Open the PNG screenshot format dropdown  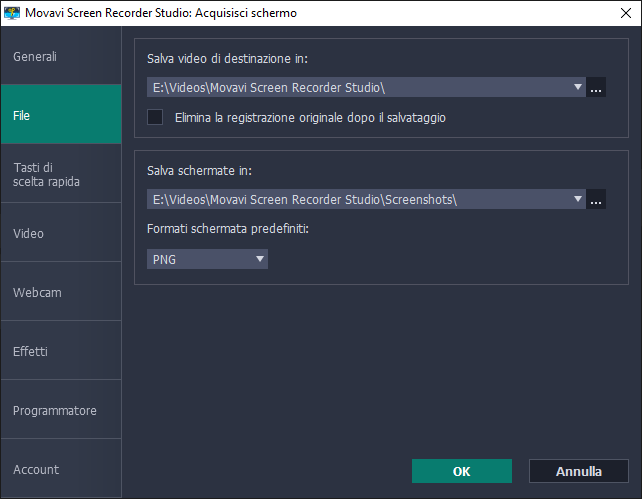point(207,259)
